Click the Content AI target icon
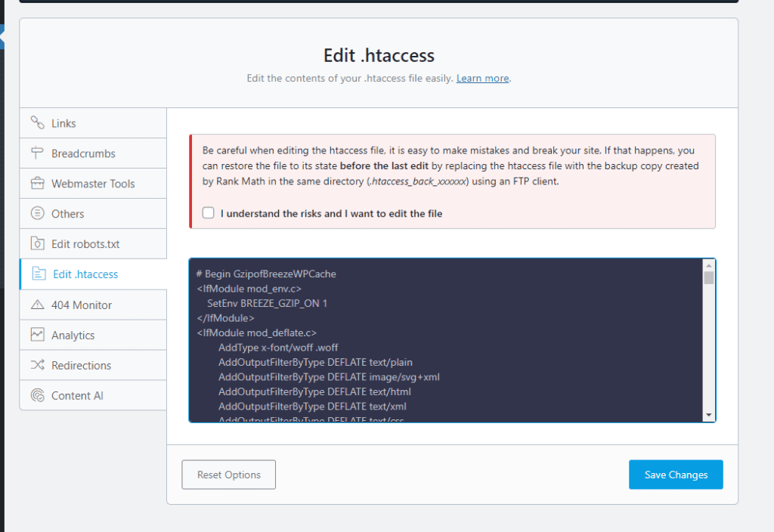Viewport: 774px width, 532px height. [x=38, y=394]
